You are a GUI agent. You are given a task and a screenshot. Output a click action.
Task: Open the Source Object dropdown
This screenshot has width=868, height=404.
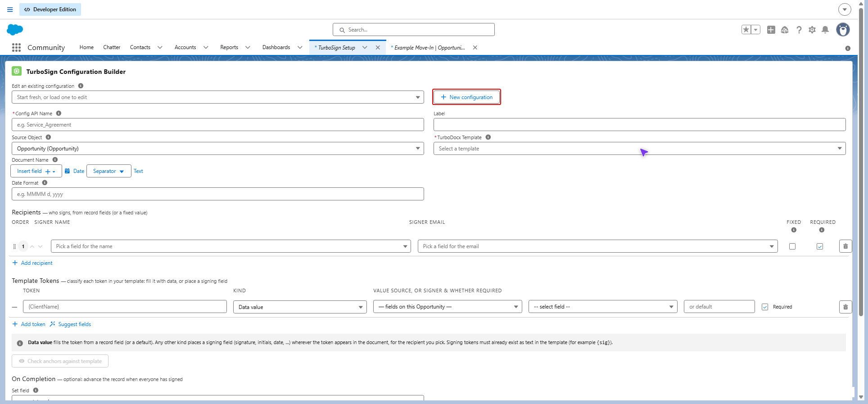[218, 149]
